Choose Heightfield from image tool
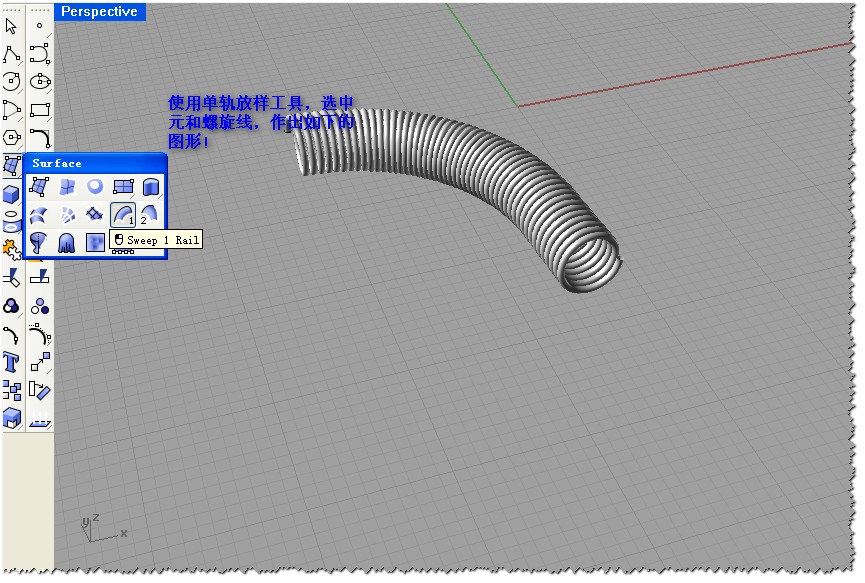Image resolution: width=865 pixels, height=583 pixels. click(x=95, y=243)
